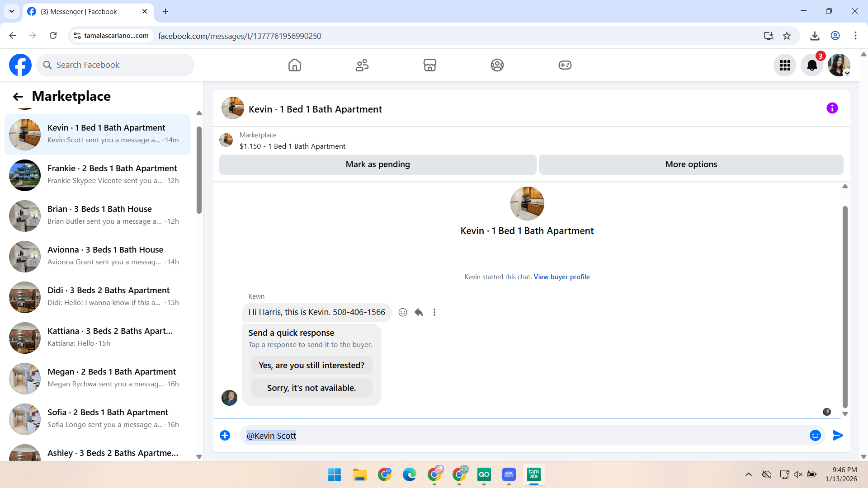The image size is (868, 488).
Task: Open More options for the listing
Action: (x=690, y=164)
